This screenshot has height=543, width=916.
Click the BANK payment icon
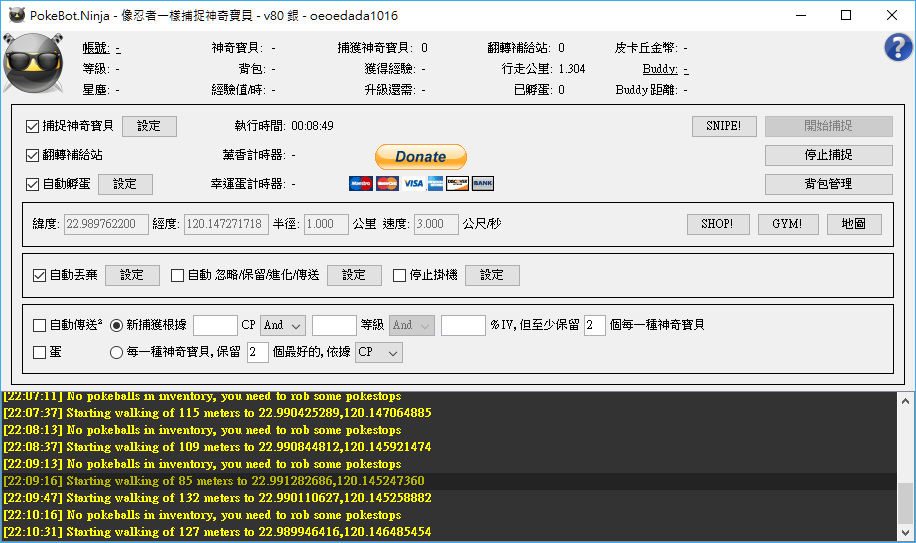[483, 183]
